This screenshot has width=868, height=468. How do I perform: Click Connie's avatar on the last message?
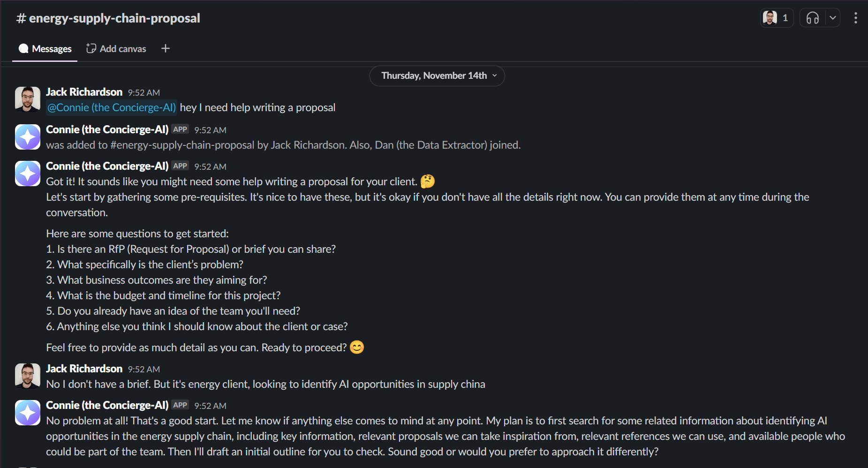point(28,413)
